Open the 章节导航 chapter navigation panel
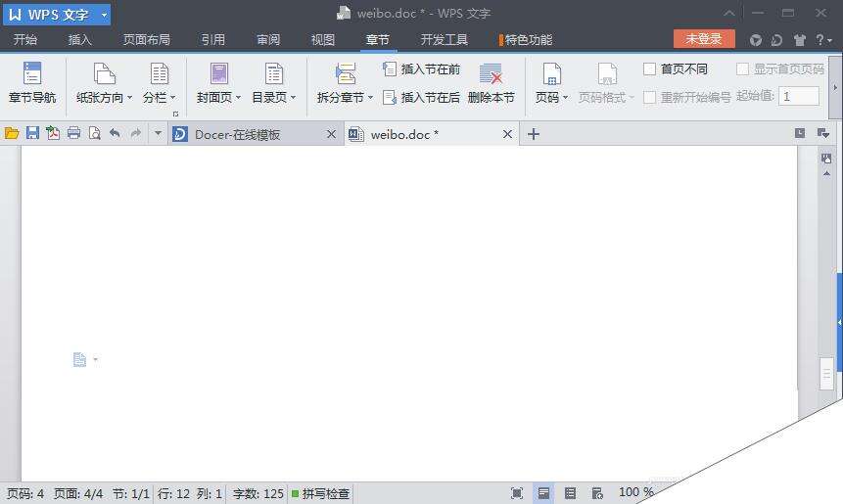The width and height of the screenshot is (843, 504). pos(32,83)
